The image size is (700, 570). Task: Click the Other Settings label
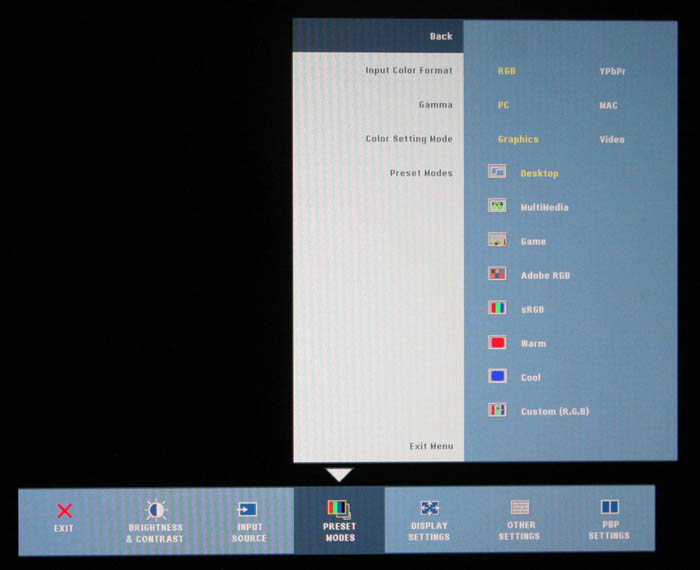tap(519, 530)
